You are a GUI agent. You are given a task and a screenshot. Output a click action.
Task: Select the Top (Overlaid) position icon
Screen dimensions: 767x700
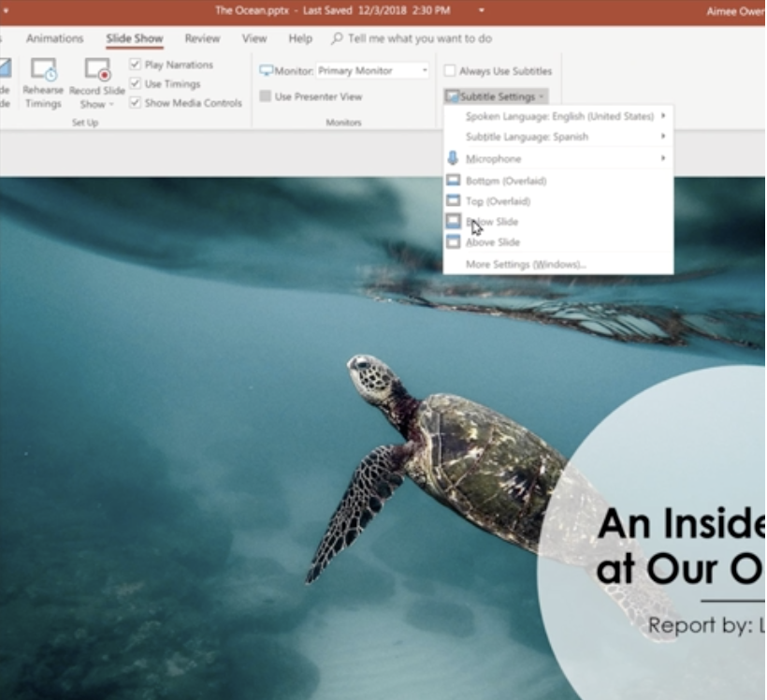tap(453, 201)
